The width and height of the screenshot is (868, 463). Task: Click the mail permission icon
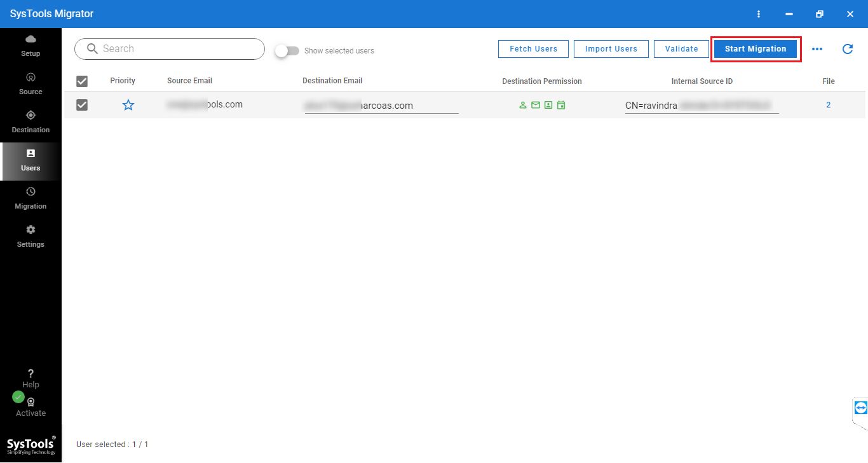coord(536,105)
